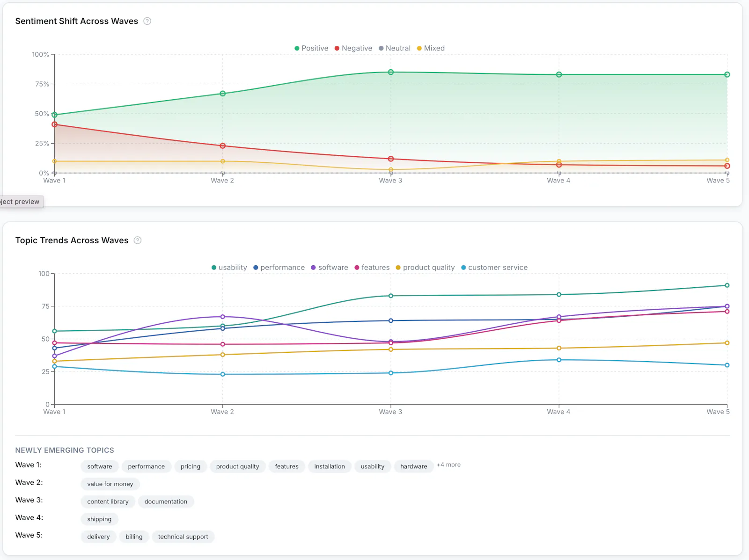Toggle Neutral series in sentiment legend
Image resolution: width=749 pixels, height=560 pixels.
[395, 48]
